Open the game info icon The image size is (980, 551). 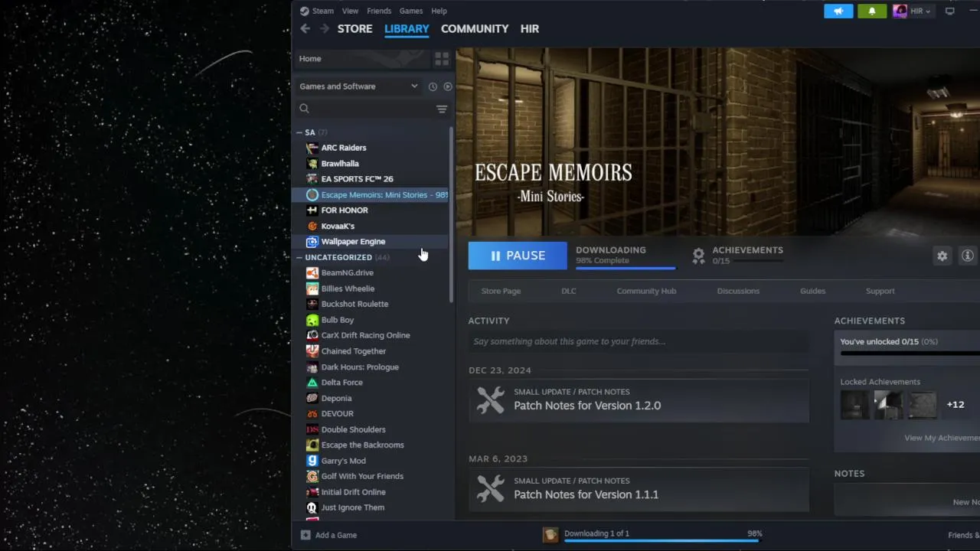pos(968,256)
